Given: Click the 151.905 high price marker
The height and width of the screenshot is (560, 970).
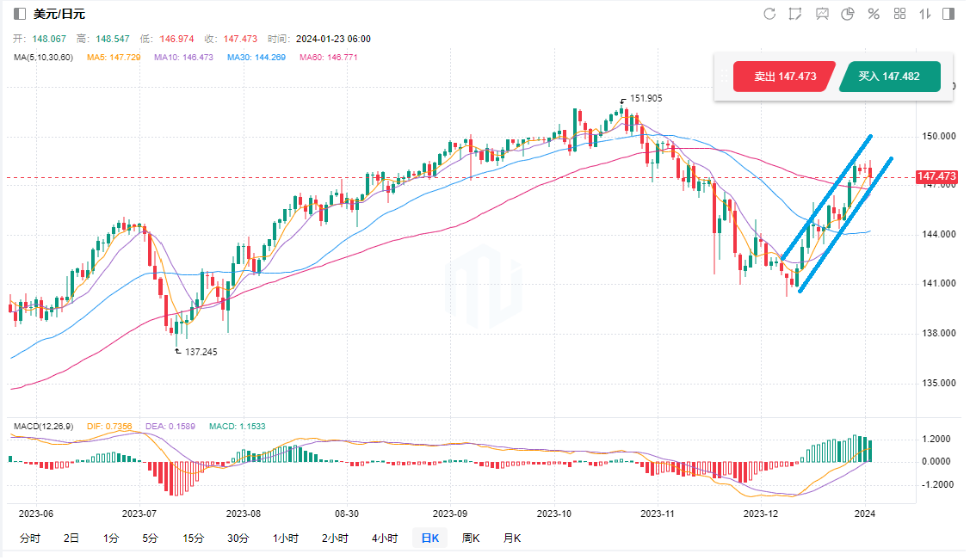Looking at the screenshot, I should (x=646, y=98).
